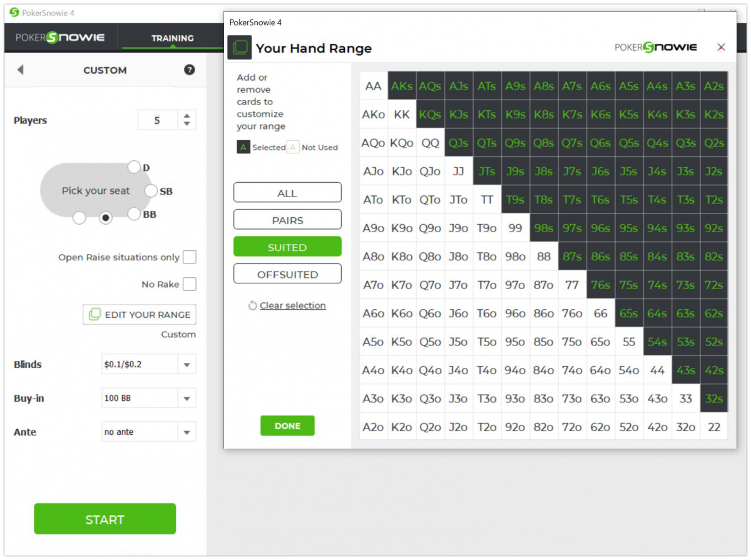Select the BB seat radio button

click(x=133, y=214)
